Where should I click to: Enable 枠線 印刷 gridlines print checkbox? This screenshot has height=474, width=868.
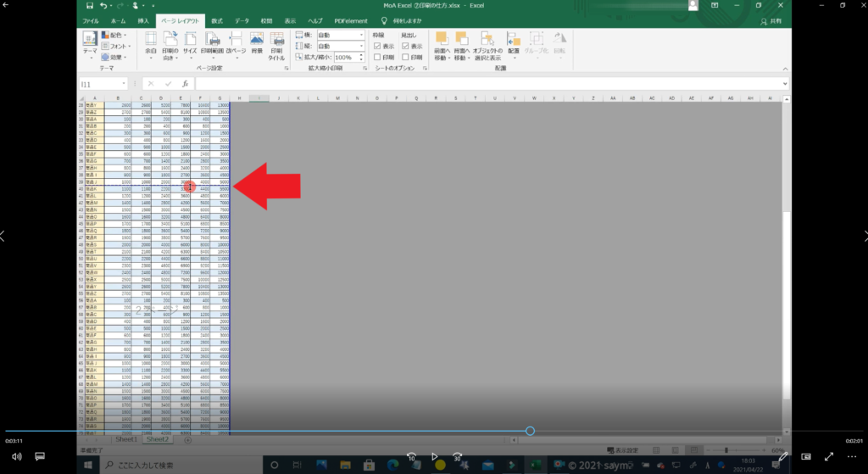click(377, 57)
